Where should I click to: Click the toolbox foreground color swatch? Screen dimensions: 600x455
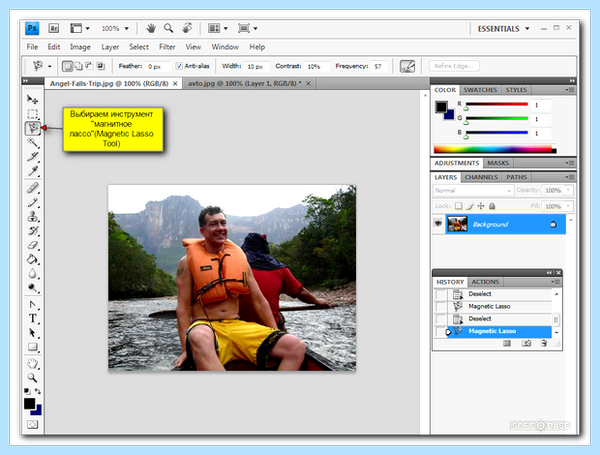tap(29, 404)
